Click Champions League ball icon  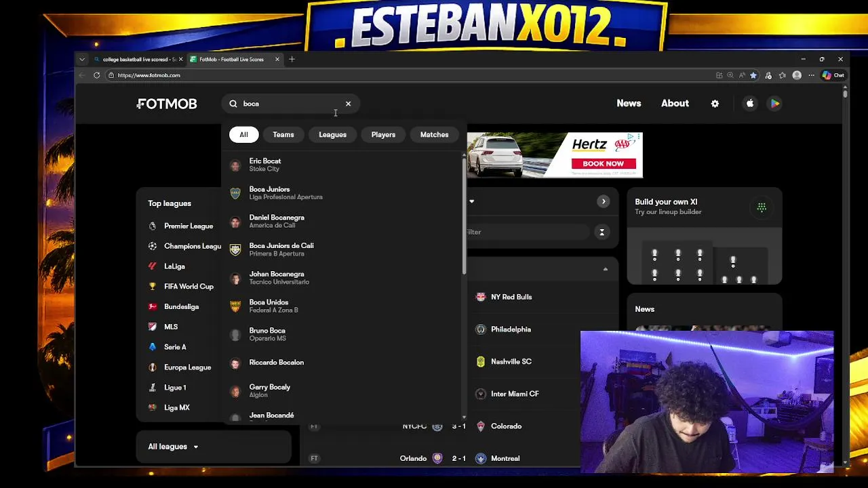tap(153, 246)
